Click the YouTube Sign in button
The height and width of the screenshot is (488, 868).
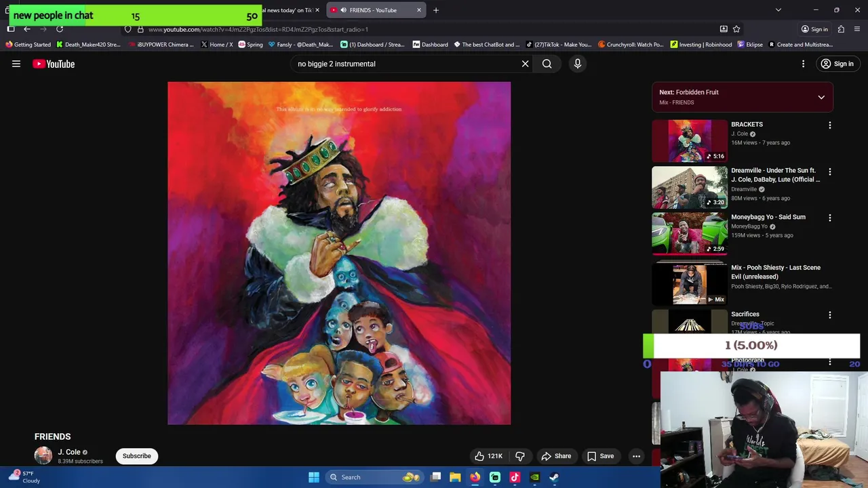click(837, 64)
